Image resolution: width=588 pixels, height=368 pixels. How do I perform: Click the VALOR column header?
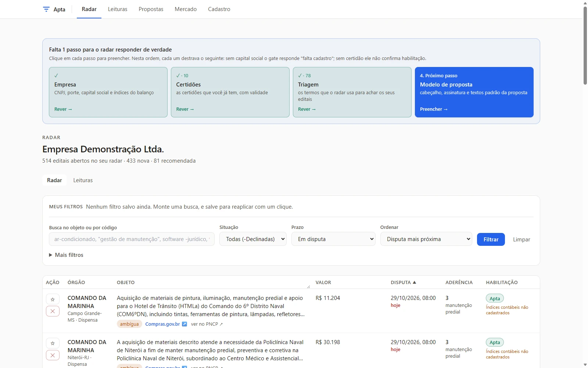click(x=323, y=283)
